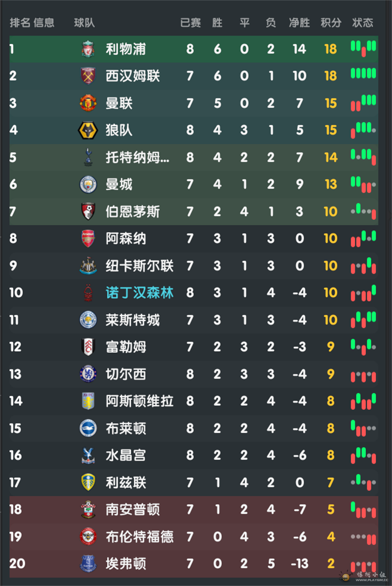392x586 pixels.
Task: Click Everton's recent form indicator
Action: tap(363, 566)
